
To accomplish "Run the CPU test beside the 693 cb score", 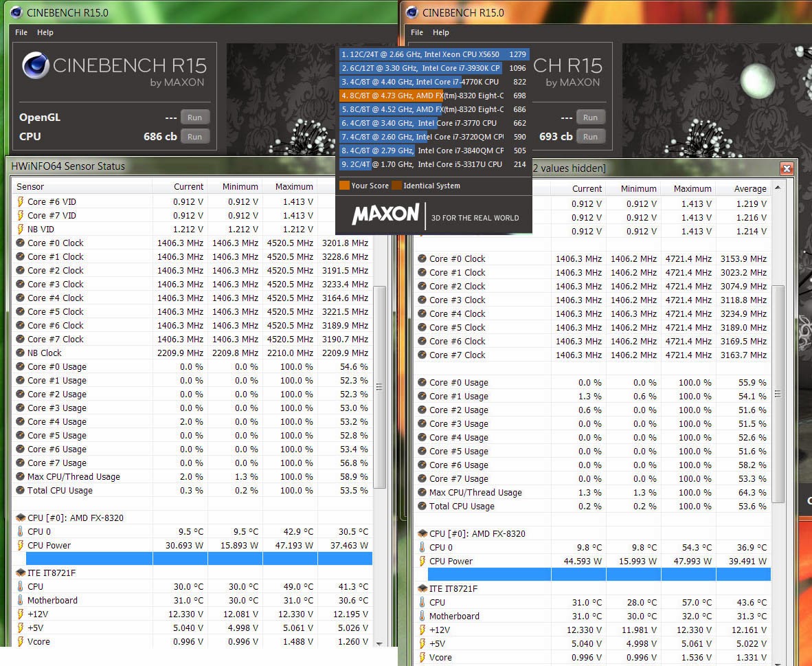I will pyautogui.click(x=590, y=136).
